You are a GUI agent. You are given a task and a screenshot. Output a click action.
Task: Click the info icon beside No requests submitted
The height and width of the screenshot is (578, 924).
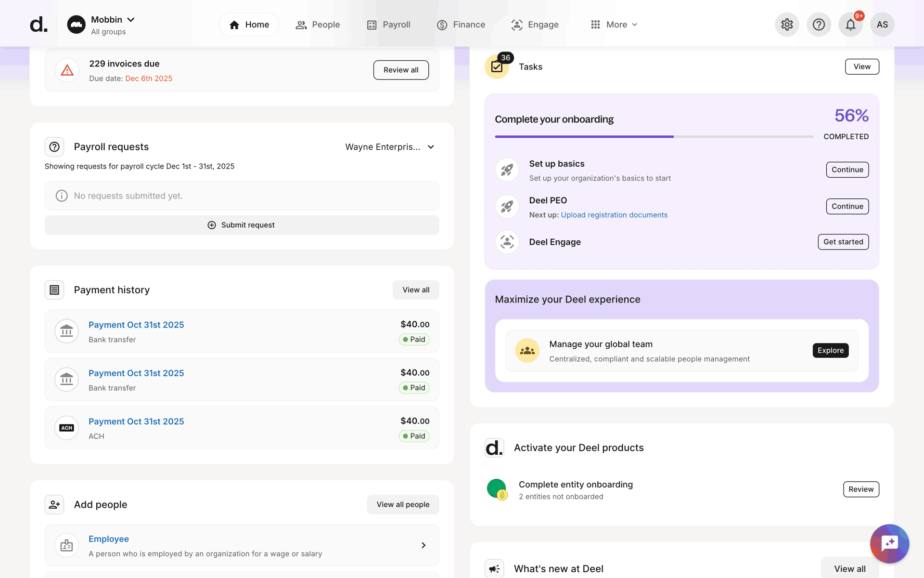62,196
